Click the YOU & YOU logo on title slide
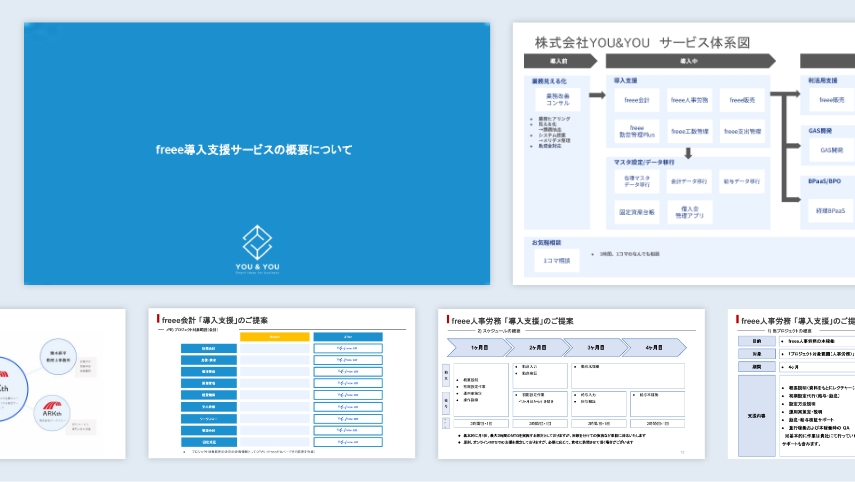The image size is (855, 482). (x=257, y=249)
